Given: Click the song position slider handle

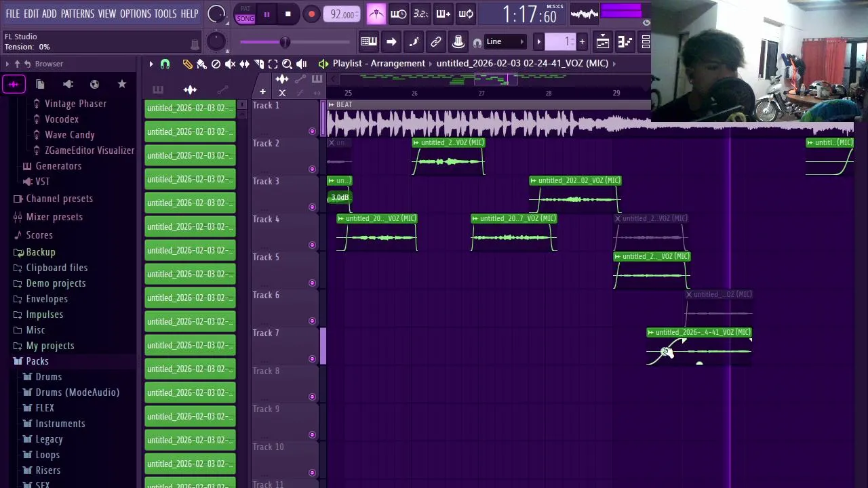Looking at the screenshot, I should (285, 42).
